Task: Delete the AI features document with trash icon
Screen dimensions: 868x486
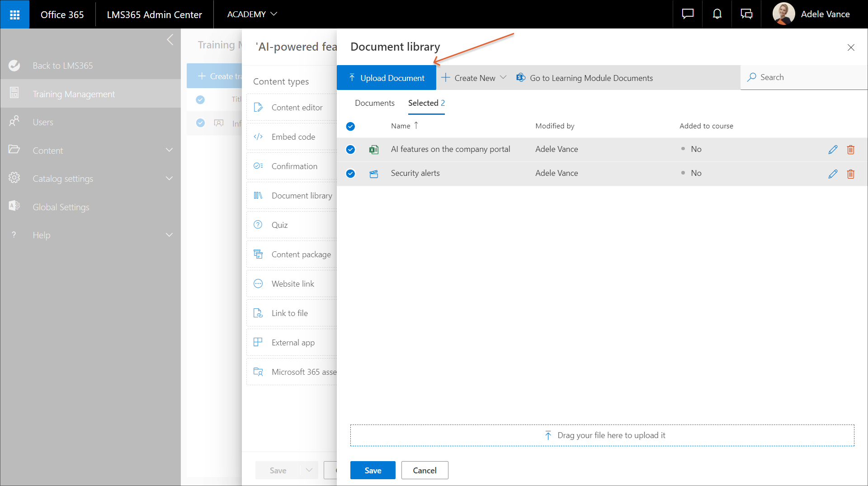Action: 850,150
